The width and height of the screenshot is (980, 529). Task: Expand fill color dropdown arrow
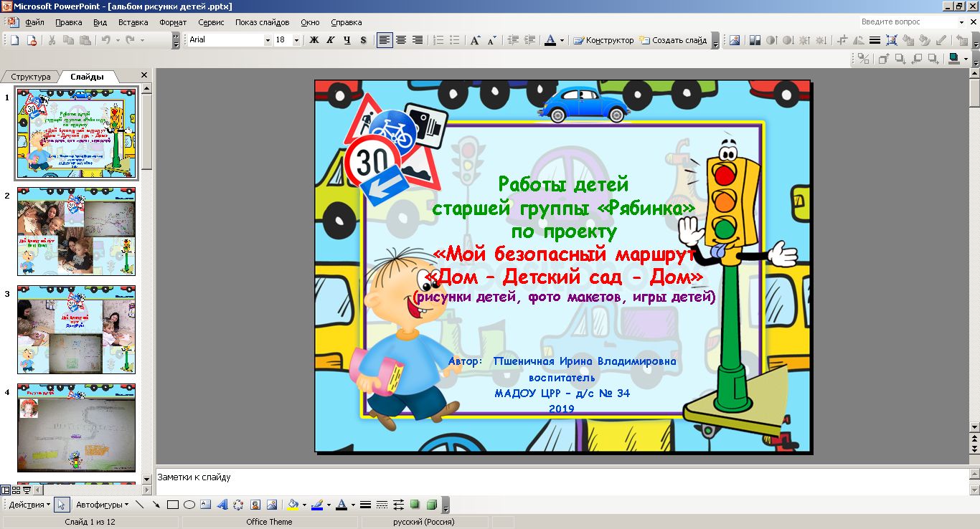[x=304, y=505]
